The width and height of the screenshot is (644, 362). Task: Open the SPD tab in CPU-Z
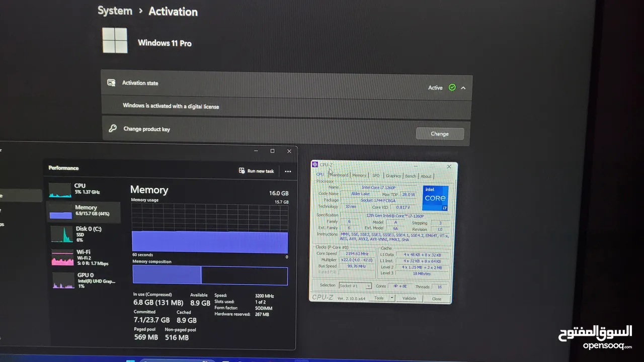coord(376,175)
